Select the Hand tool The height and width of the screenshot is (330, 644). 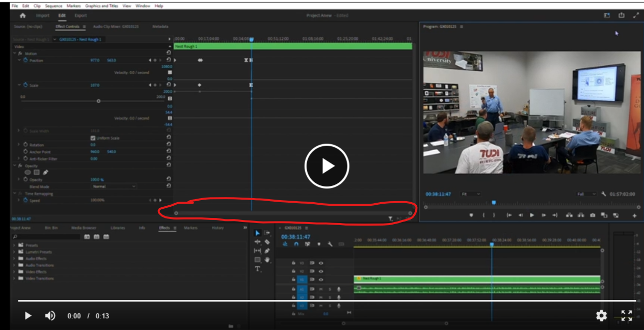click(267, 260)
